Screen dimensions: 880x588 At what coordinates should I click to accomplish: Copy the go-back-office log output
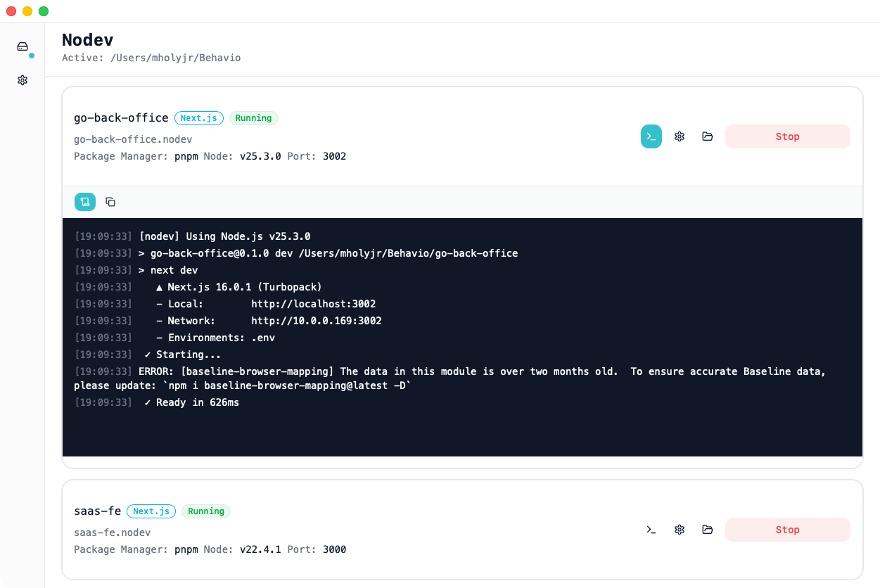click(x=110, y=201)
